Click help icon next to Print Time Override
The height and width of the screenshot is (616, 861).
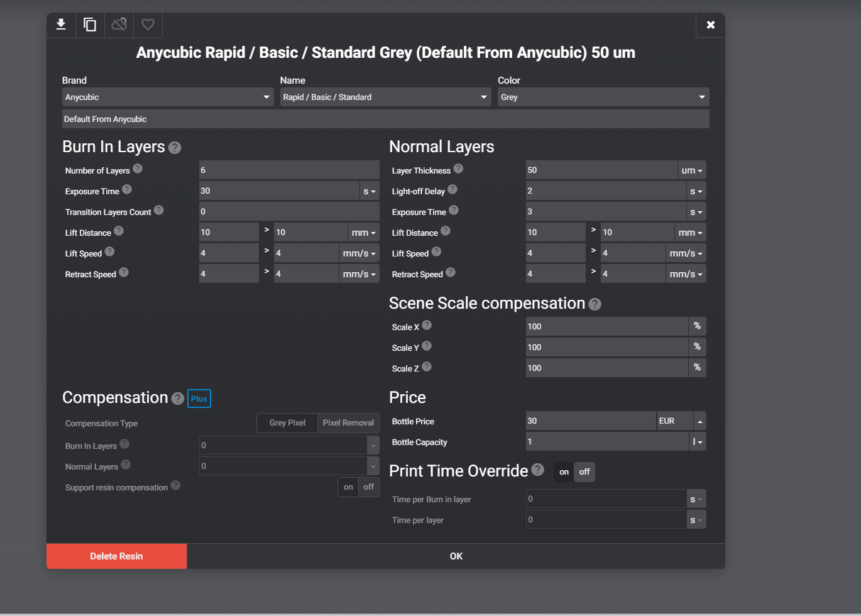click(537, 470)
